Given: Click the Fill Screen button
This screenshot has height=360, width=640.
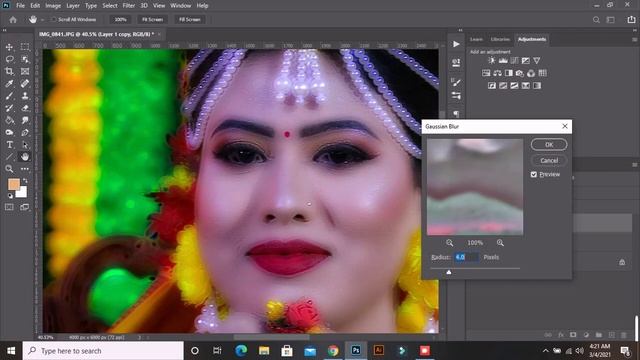Looking at the screenshot, I should tap(190, 20).
